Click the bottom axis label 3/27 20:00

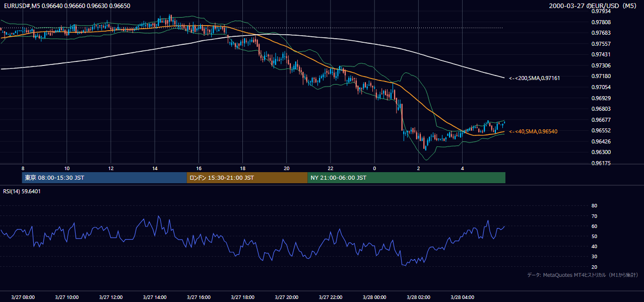(x=287, y=297)
